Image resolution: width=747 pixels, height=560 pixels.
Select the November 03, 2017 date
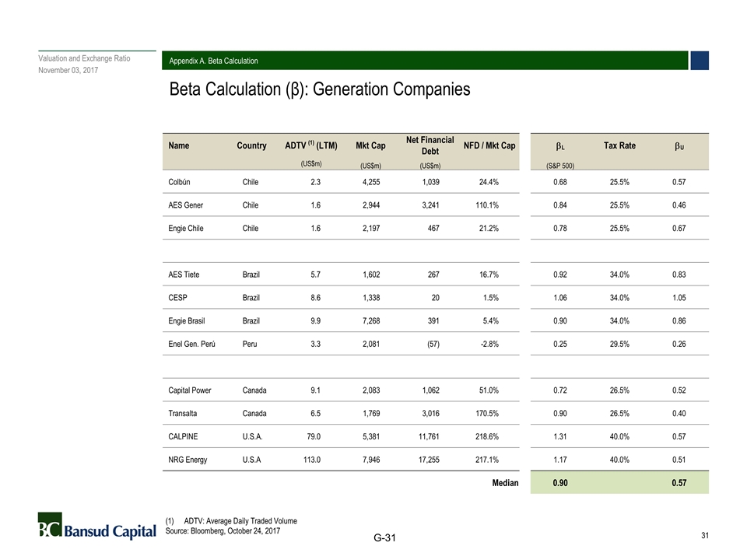pyautogui.click(x=68, y=71)
